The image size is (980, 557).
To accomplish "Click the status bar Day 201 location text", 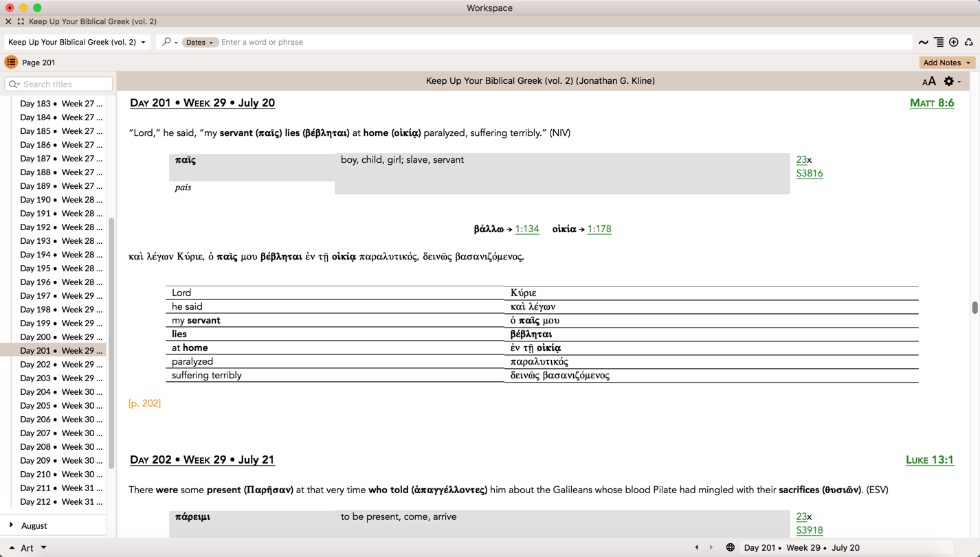I will [x=802, y=548].
